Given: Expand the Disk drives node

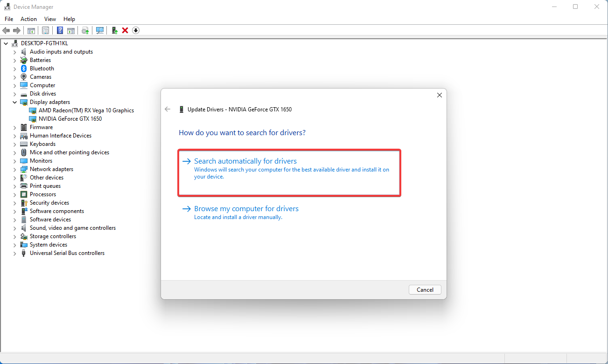Looking at the screenshot, I should click(x=14, y=94).
